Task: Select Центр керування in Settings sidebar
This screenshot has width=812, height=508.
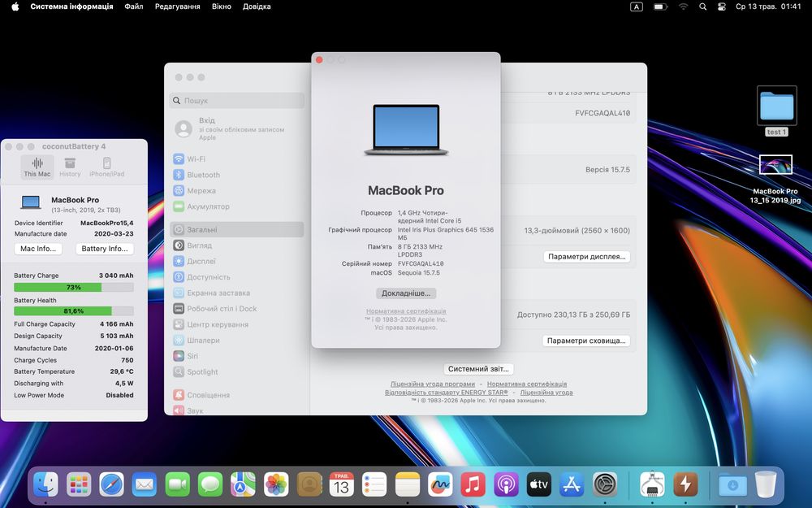Action: [236, 324]
